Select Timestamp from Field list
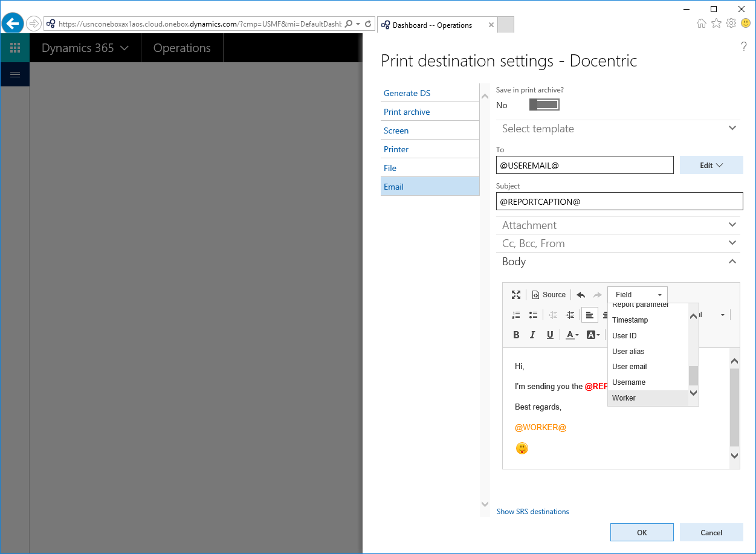 pyautogui.click(x=648, y=320)
